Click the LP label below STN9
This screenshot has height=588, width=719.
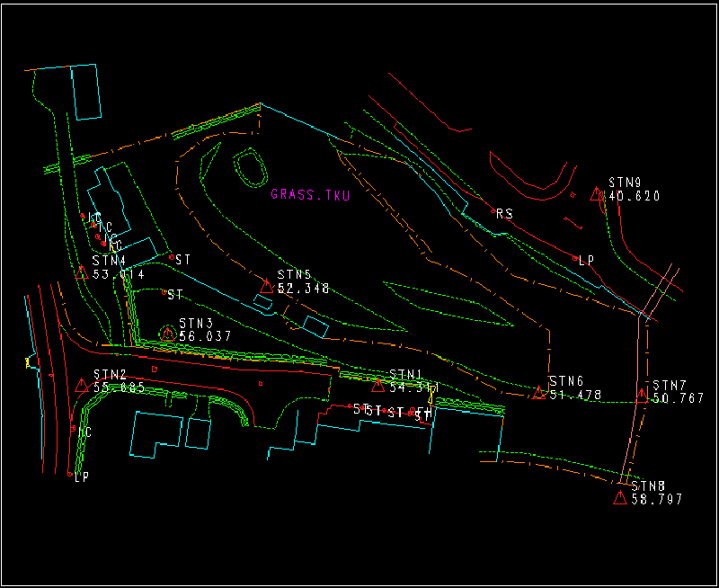(586, 261)
